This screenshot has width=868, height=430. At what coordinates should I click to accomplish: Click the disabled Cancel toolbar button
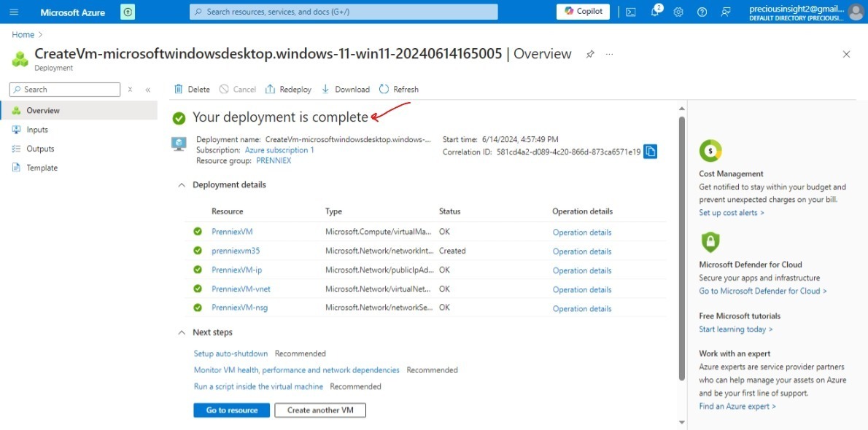[x=238, y=89]
